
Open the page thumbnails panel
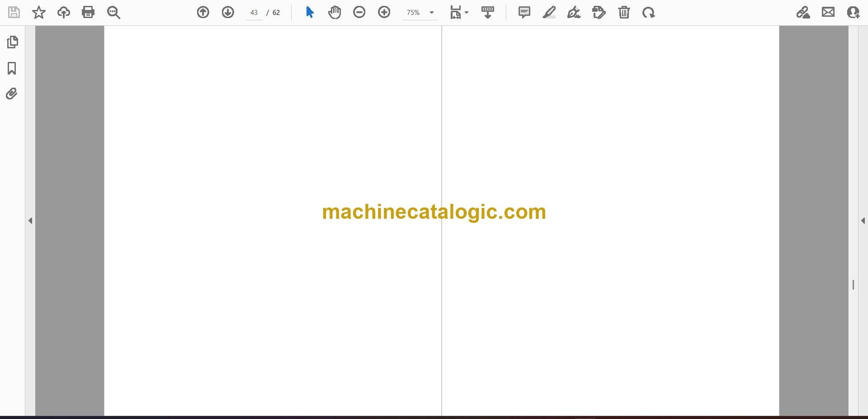coord(12,42)
